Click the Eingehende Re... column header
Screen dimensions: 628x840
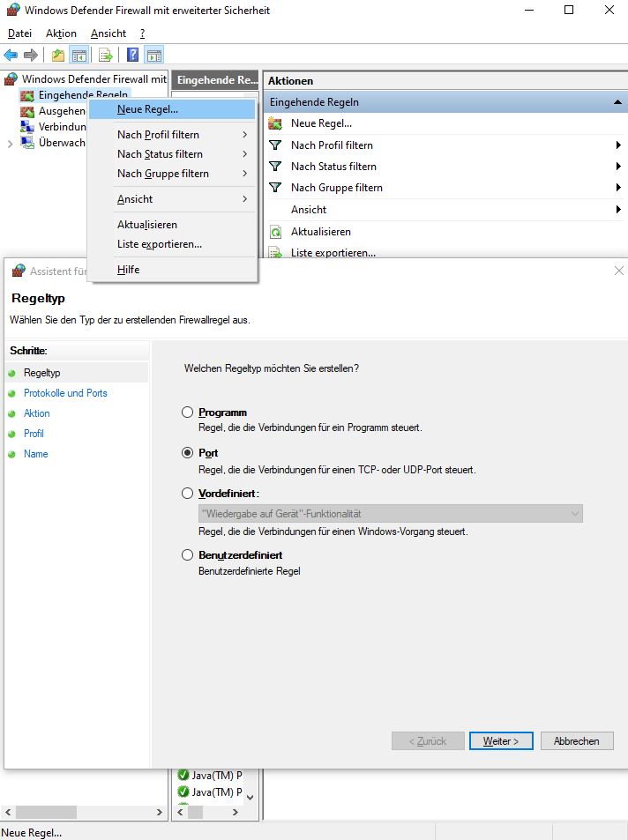215,80
